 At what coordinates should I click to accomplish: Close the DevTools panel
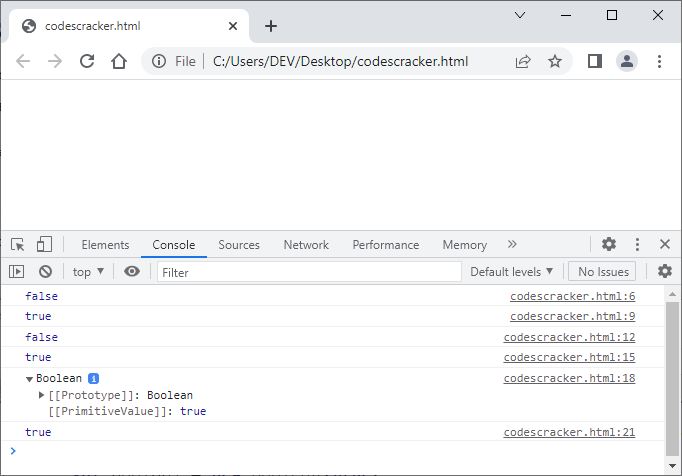pyautogui.click(x=665, y=244)
